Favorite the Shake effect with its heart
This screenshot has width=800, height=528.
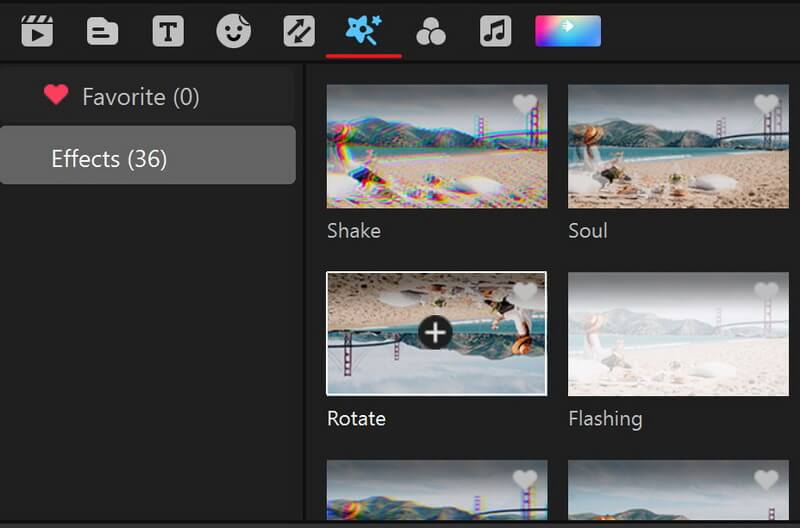(525, 104)
